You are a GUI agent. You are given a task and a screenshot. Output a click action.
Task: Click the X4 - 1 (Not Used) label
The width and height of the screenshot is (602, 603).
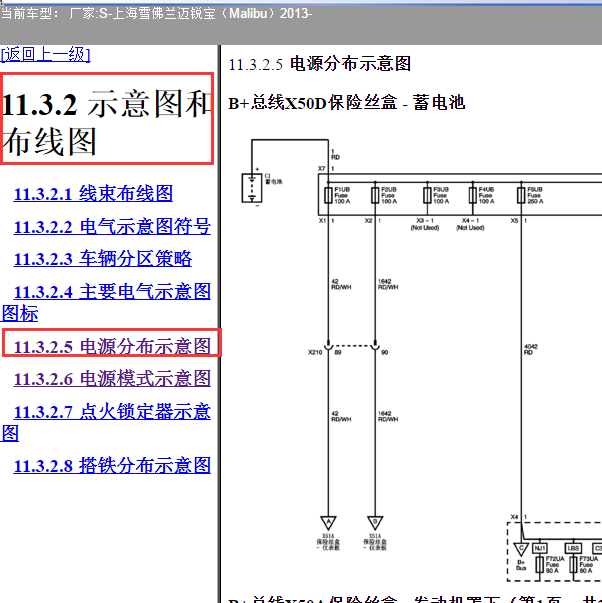[470, 224]
